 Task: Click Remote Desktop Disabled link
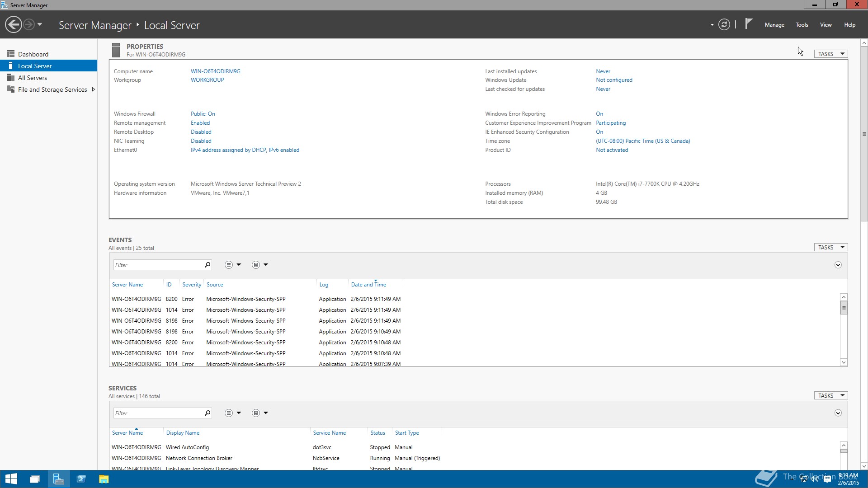[201, 132]
